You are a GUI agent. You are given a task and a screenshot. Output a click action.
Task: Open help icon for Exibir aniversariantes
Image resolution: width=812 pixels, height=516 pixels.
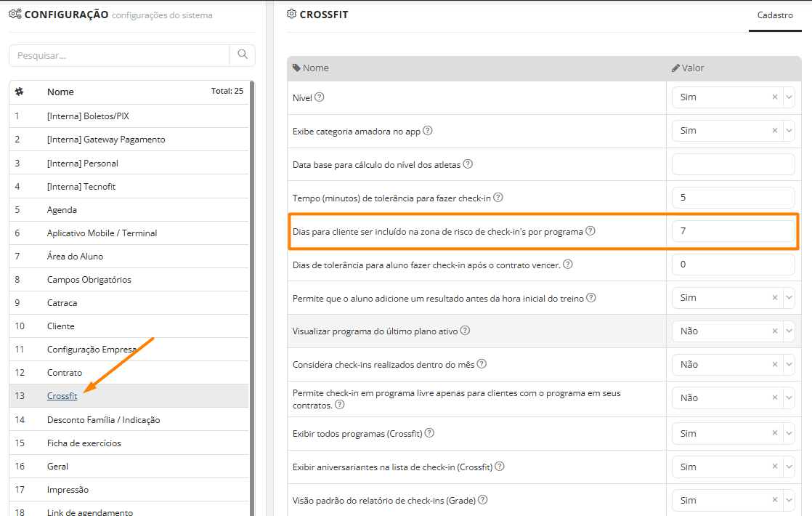[499, 467]
